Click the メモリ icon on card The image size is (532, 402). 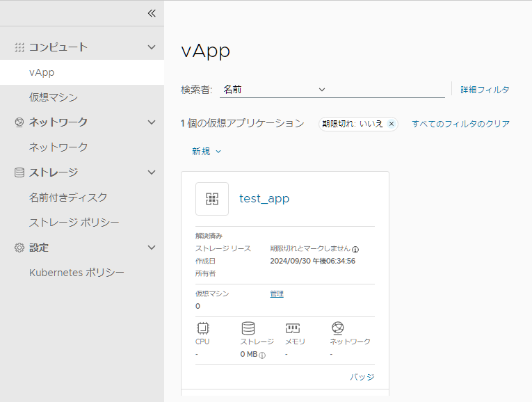[293, 328]
